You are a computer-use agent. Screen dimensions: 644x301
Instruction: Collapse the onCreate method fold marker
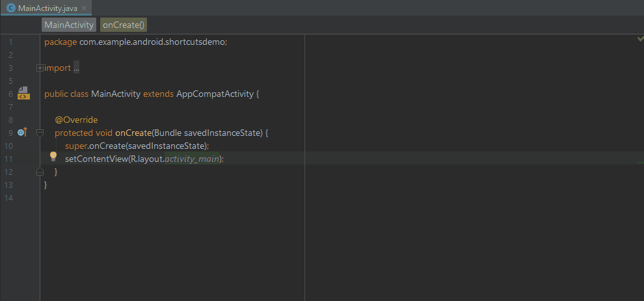click(x=40, y=133)
